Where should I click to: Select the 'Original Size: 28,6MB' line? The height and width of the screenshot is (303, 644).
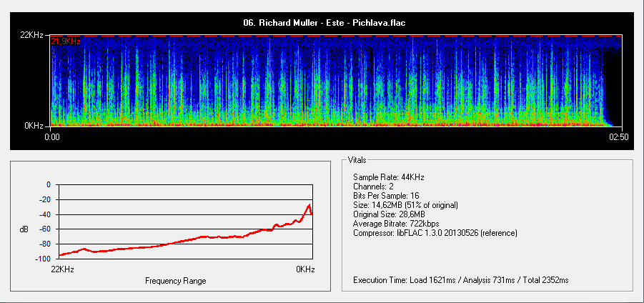click(x=390, y=214)
